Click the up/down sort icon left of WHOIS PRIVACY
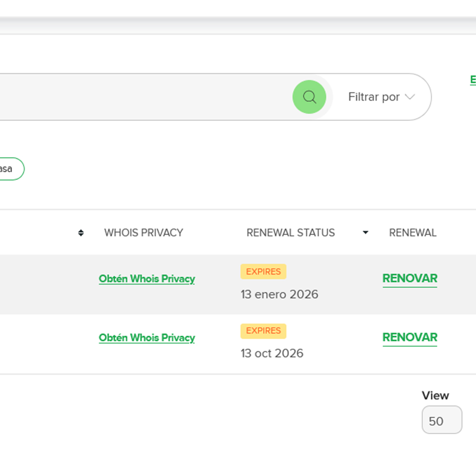 pos(81,233)
